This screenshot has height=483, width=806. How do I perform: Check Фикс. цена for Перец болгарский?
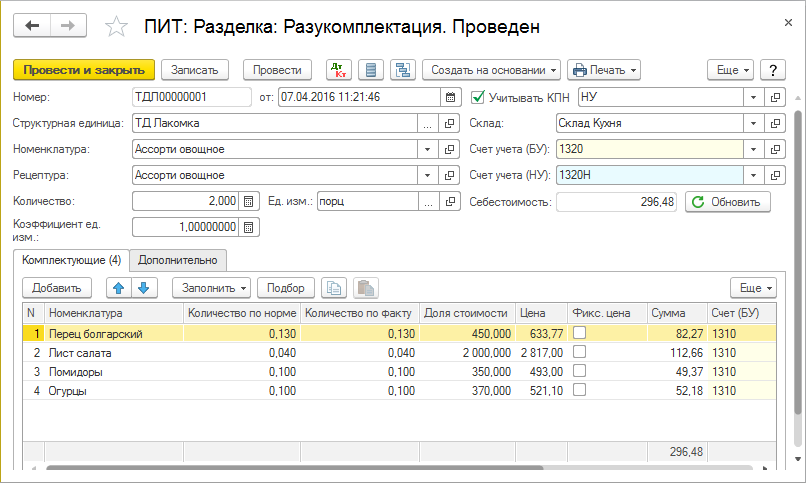579,333
